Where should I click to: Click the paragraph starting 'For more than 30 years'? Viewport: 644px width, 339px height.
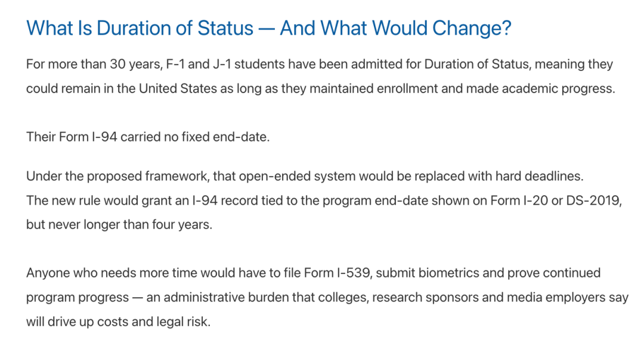pyautogui.click(x=321, y=76)
